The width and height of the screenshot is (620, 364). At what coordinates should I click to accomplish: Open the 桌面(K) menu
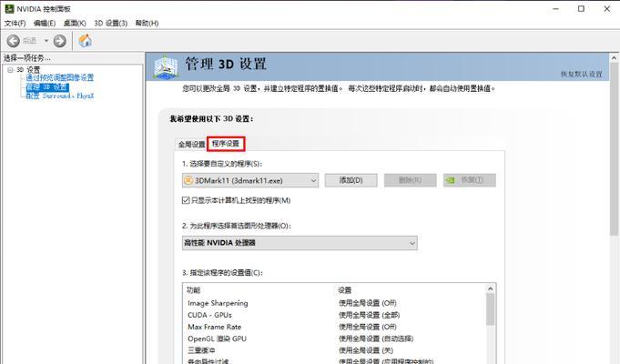[x=75, y=24]
